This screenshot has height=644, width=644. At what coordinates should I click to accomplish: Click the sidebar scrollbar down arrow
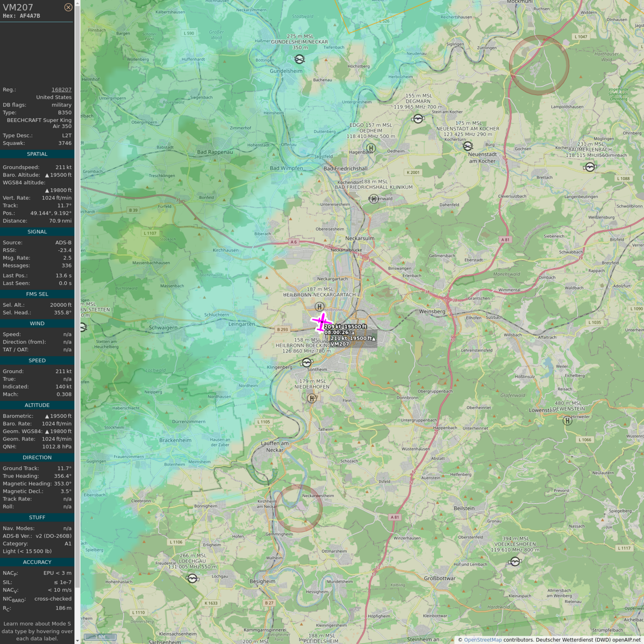(77, 640)
